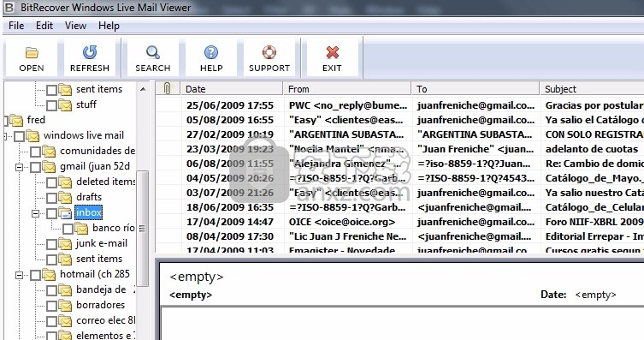
Task: Click the deleted items folder icon
Action: [x=65, y=182]
